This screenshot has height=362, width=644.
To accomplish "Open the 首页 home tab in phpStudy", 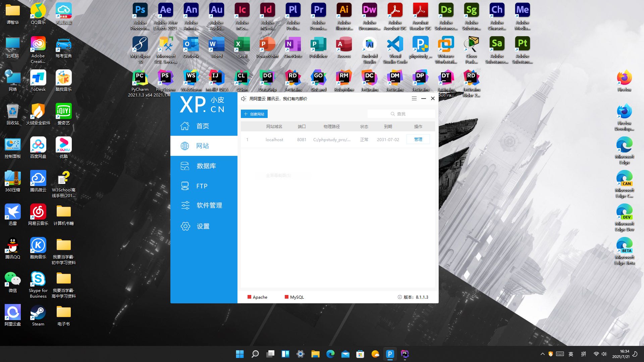I will (x=202, y=126).
